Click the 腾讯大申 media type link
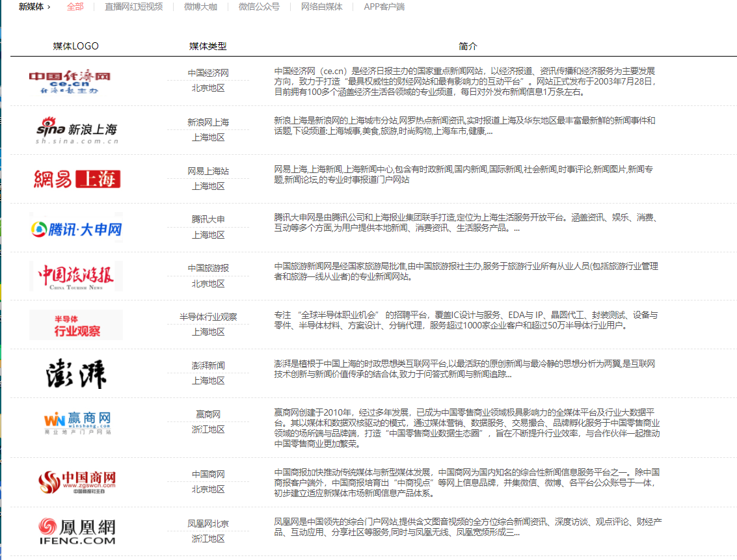737x560 pixels. tap(208, 219)
